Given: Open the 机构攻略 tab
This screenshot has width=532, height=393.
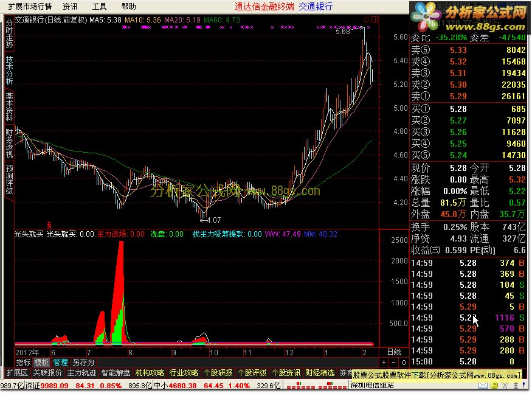Looking at the screenshot, I should 150,373.
